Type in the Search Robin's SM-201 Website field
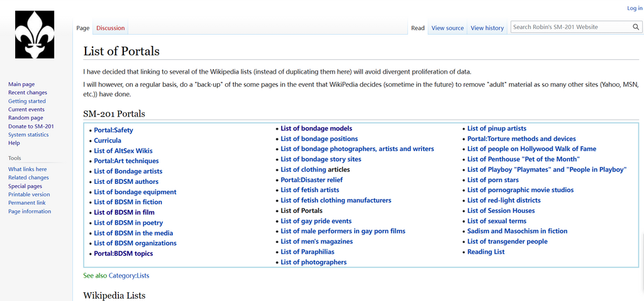This screenshot has height=301, width=644. pos(569,27)
